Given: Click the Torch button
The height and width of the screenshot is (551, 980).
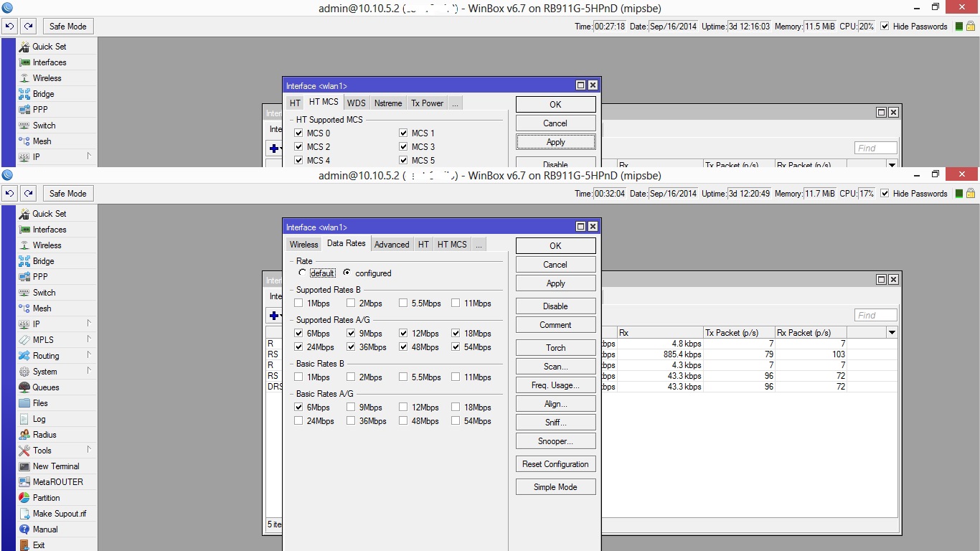Looking at the screenshot, I should pyautogui.click(x=555, y=348).
